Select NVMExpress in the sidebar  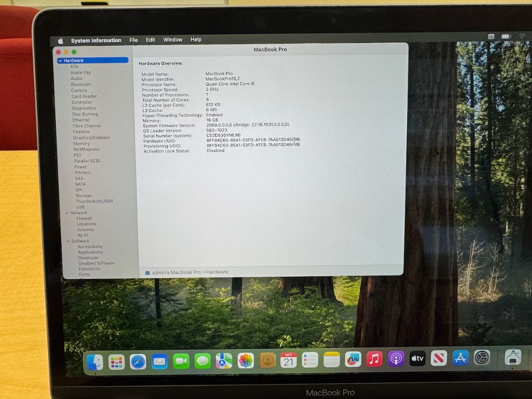(87, 149)
